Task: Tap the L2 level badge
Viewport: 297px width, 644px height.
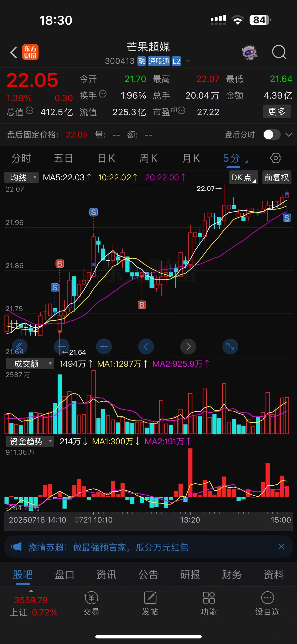Action: coord(176,61)
